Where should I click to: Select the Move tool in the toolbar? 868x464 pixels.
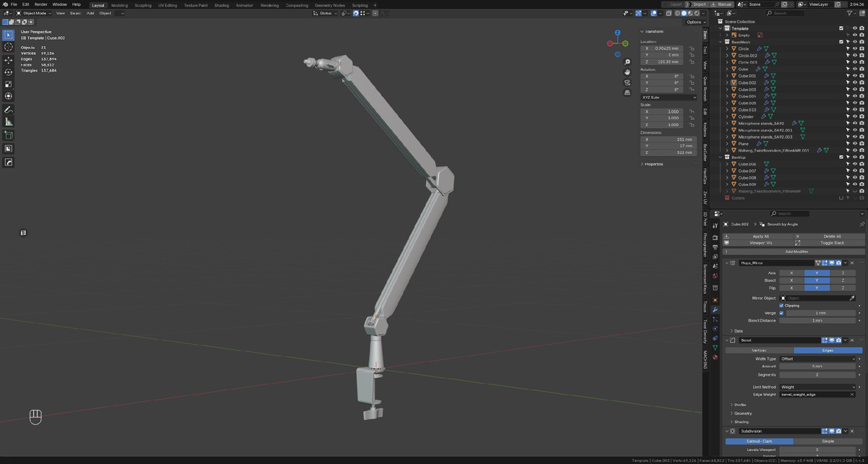(x=8, y=59)
